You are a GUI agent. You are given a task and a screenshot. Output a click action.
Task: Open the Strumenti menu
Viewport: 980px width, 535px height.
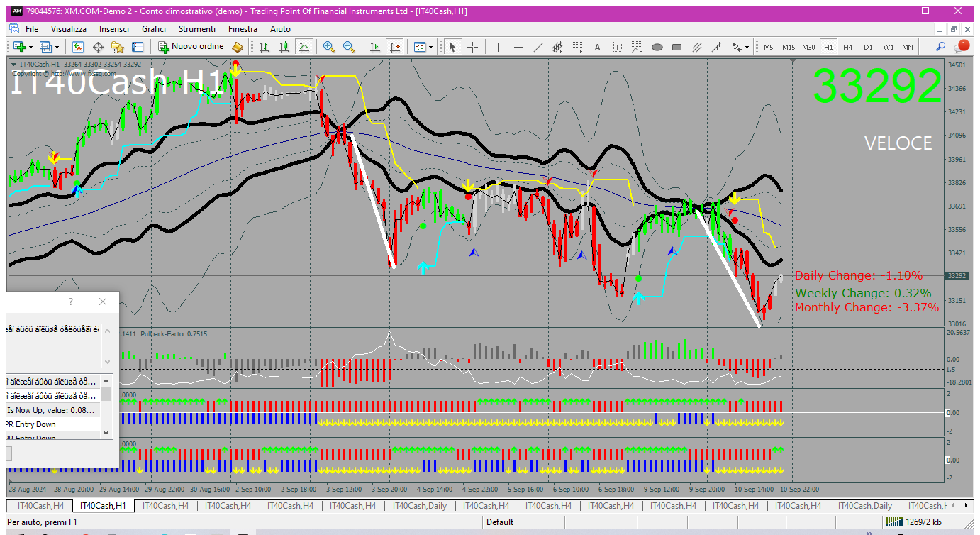pos(197,29)
